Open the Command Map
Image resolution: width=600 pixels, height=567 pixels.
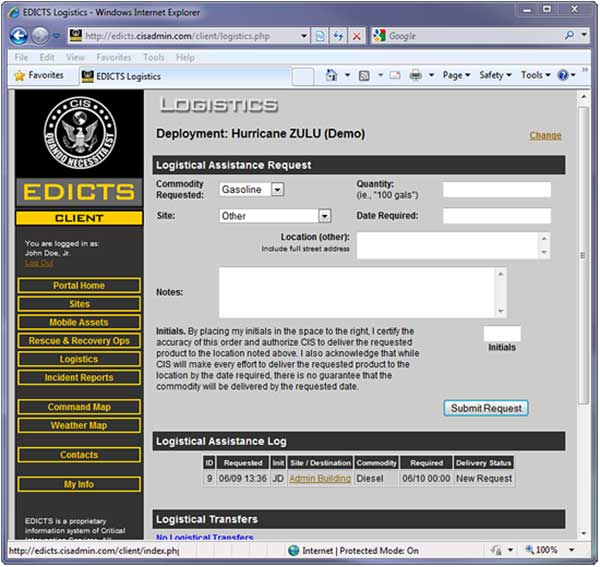click(x=79, y=407)
